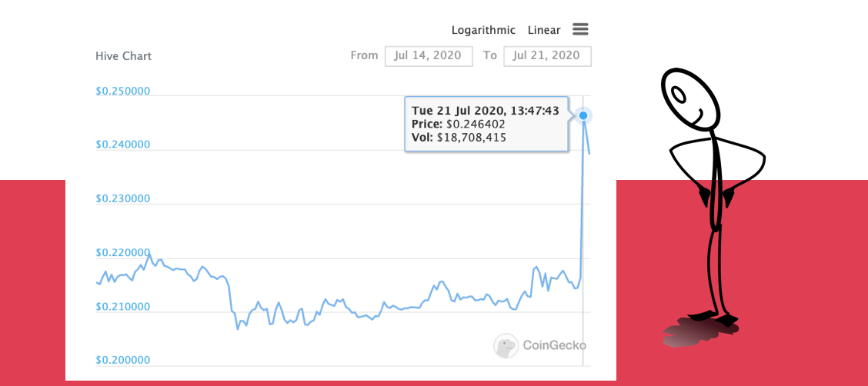Open the chart hamburger menu
The height and width of the screenshot is (386, 868).
click(x=580, y=29)
